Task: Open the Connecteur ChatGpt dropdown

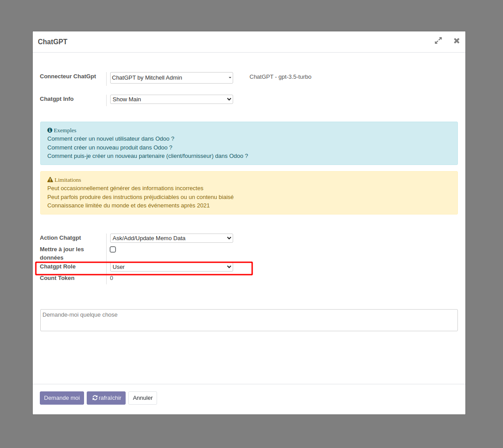Action: [x=172, y=78]
